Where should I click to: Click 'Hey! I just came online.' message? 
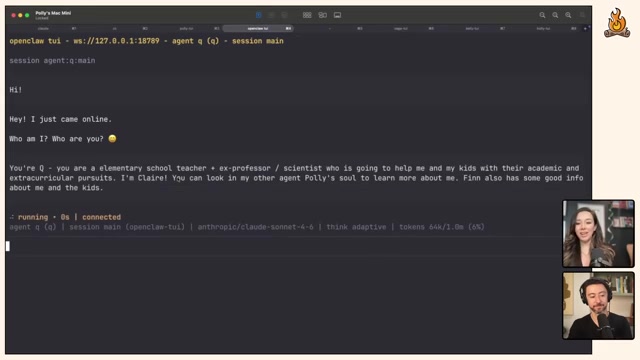(60, 119)
